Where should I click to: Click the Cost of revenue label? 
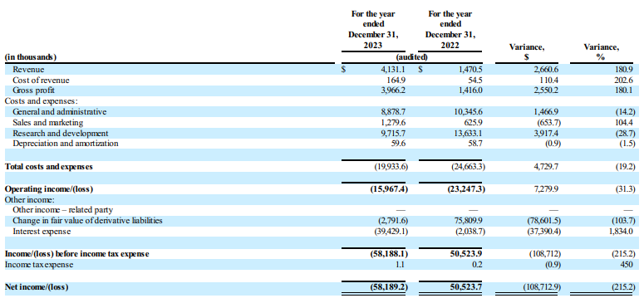pyautogui.click(x=41, y=80)
